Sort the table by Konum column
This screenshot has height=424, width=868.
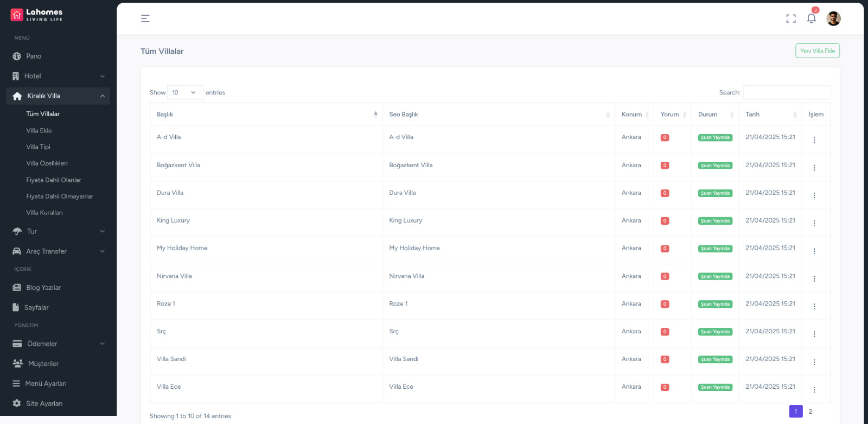tap(634, 114)
